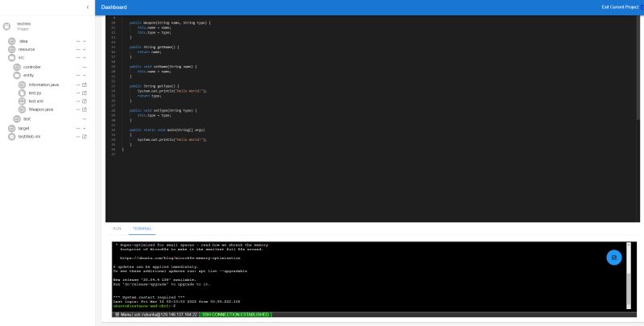
Task: Click SSH CONNECTION ESTABLISHED status label
Action: (x=235, y=315)
